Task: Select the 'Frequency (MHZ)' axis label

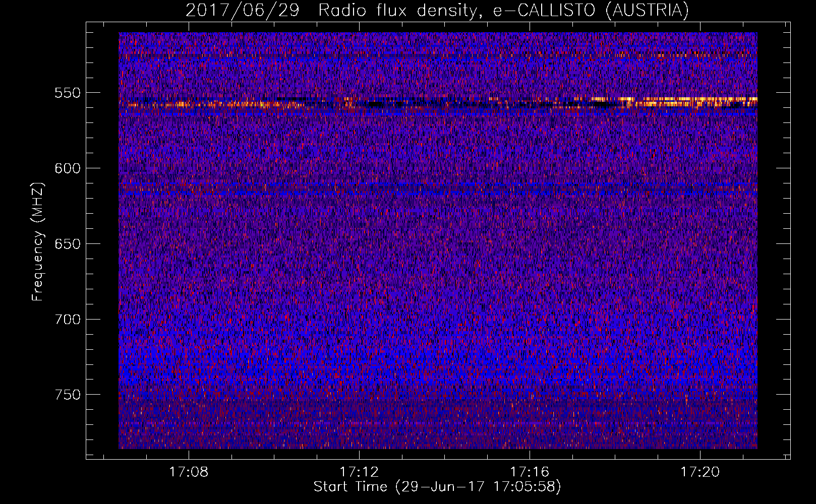Action: click(38, 242)
